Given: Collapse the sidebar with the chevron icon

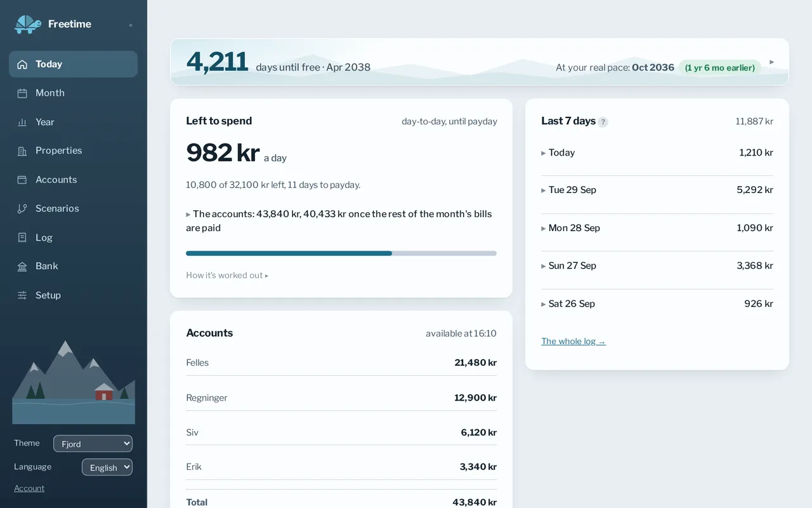Looking at the screenshot, I should (x=131, y=25).
